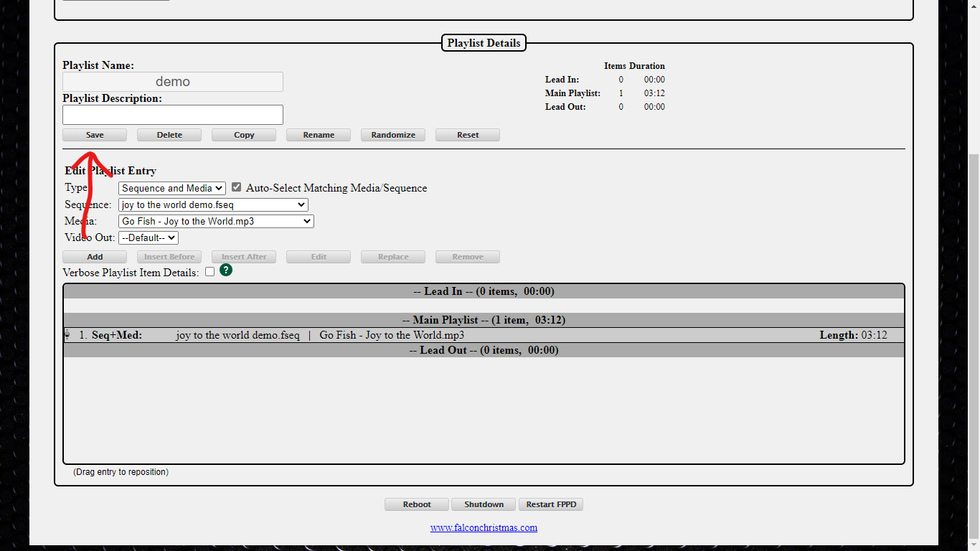Click the Insert After button
The width and height of the screenshot is (980, 551).
pyautogui.click(x=244, y=257)
